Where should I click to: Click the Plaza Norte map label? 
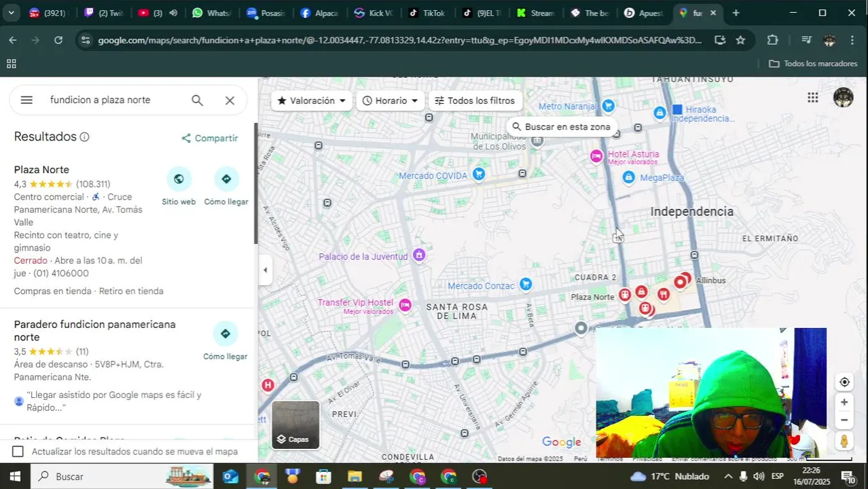coord(592,297)
